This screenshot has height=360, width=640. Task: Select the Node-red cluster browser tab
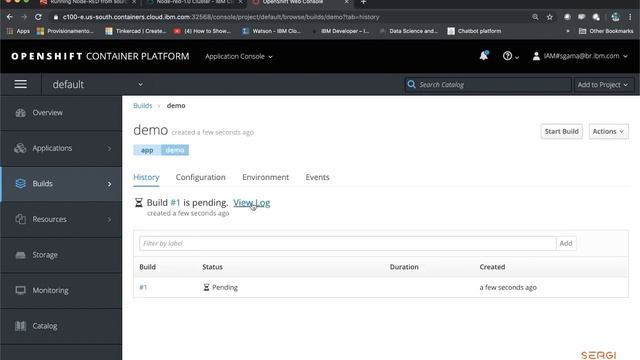[x=194, y=2]
